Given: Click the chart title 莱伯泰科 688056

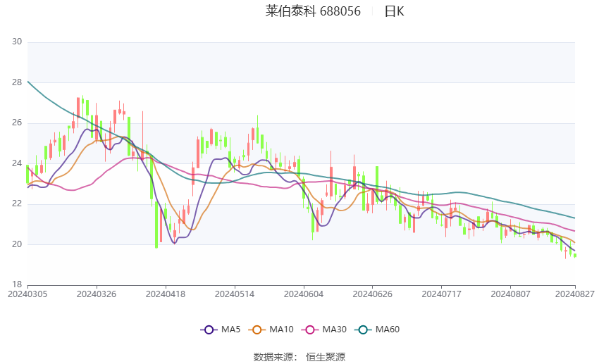Looking at the screenshot, I should point(313,11).
